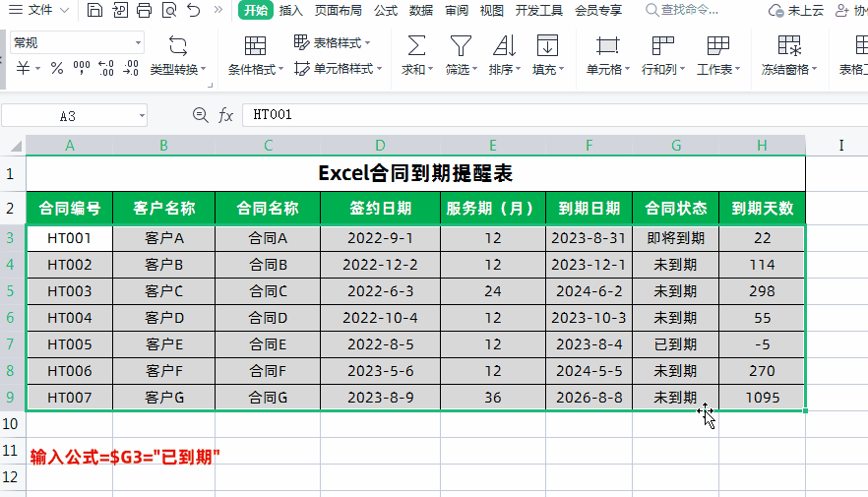
Task: Expand more quick-access tools chevron
Action: [218, 10]
